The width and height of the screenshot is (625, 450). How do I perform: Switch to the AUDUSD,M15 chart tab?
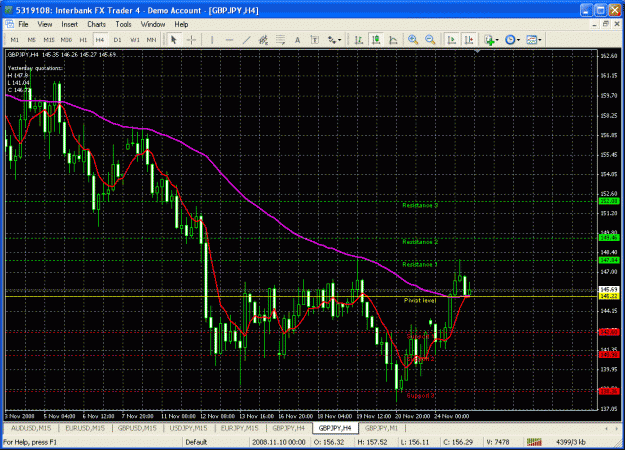click(31, 428)
